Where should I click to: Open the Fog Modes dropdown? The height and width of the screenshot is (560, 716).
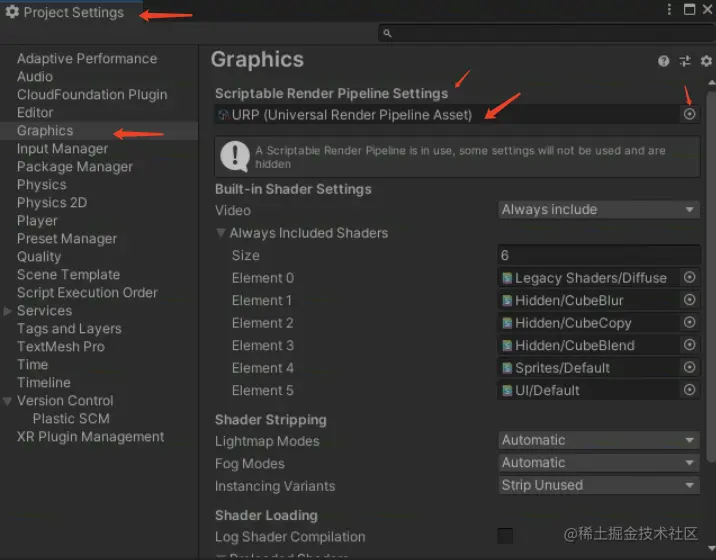coord(599,463)
